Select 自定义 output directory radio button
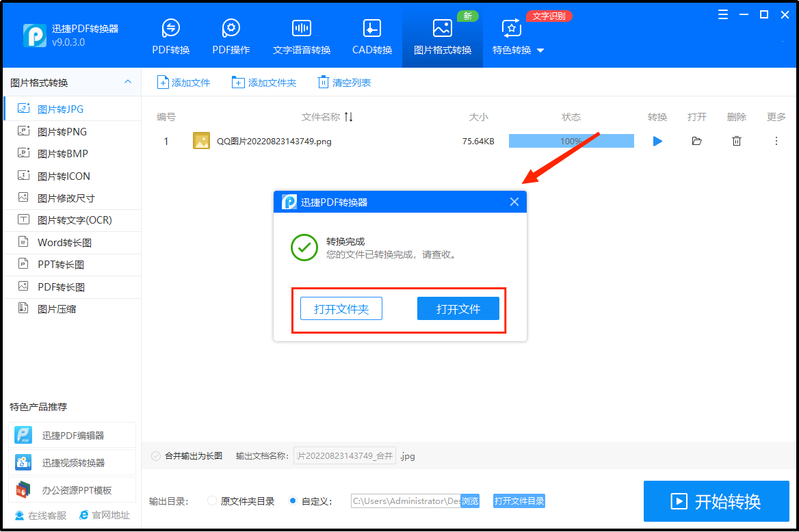The image size is (799, 532). (293, 501)
